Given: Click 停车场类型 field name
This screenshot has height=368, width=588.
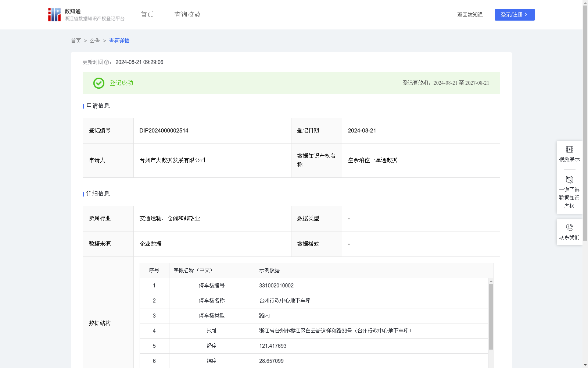Looking at the screenshot, I should [x=212, y=316].
